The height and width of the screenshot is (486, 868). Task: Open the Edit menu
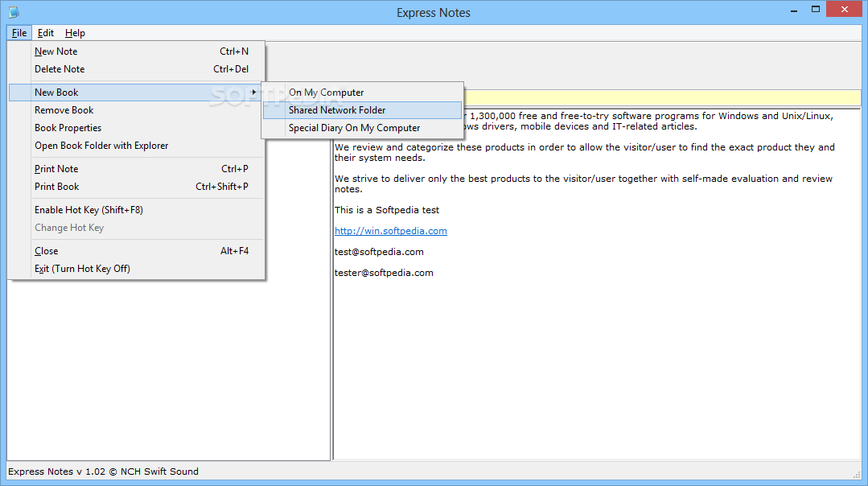click(x=45, y=33)
